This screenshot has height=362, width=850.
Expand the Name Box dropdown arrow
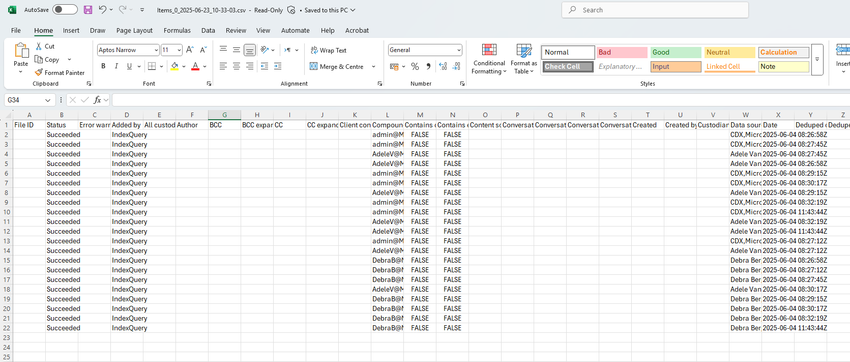click(x=48, y=100)
